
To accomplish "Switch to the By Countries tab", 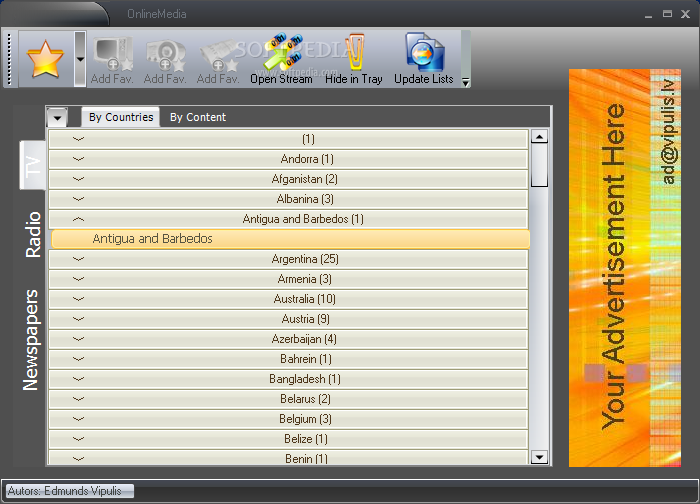I will pos(121,117).
